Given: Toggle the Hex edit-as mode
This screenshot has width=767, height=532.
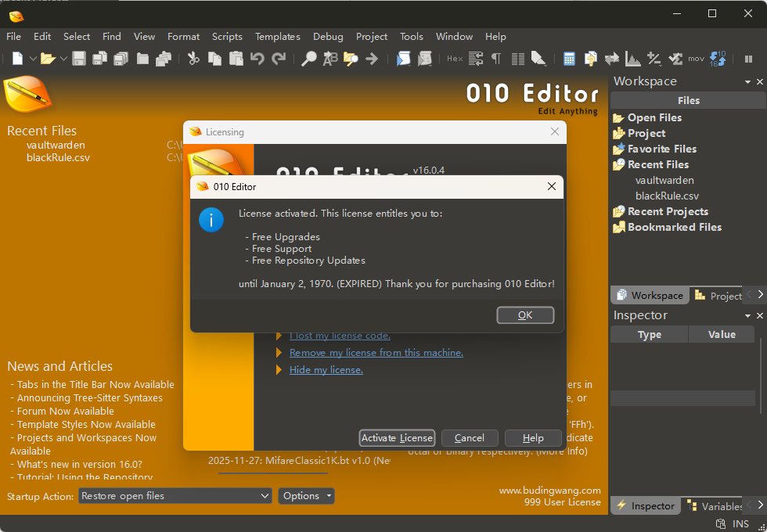Looking at the screenshot, I should (455, 59).
